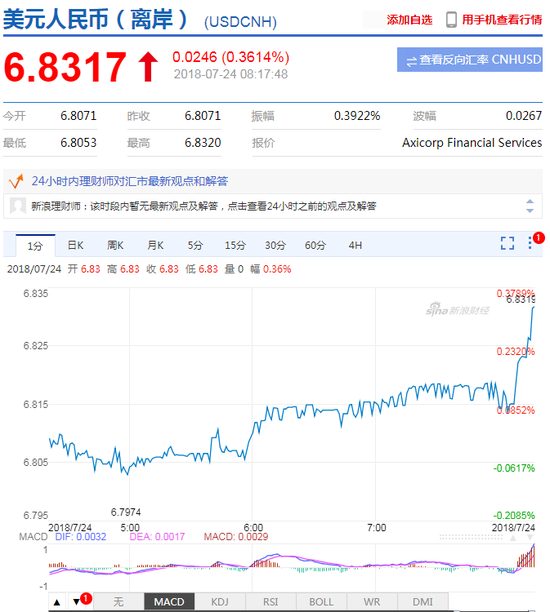Click 添加自选 to add to watchlist
Screen dimensions: 550x612
[409, 20]
